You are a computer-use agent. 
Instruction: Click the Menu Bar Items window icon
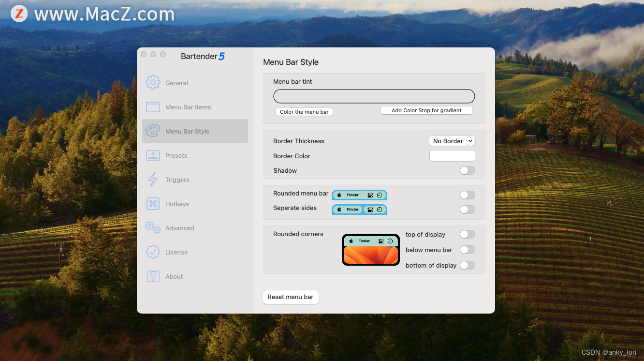click(153, 107)
